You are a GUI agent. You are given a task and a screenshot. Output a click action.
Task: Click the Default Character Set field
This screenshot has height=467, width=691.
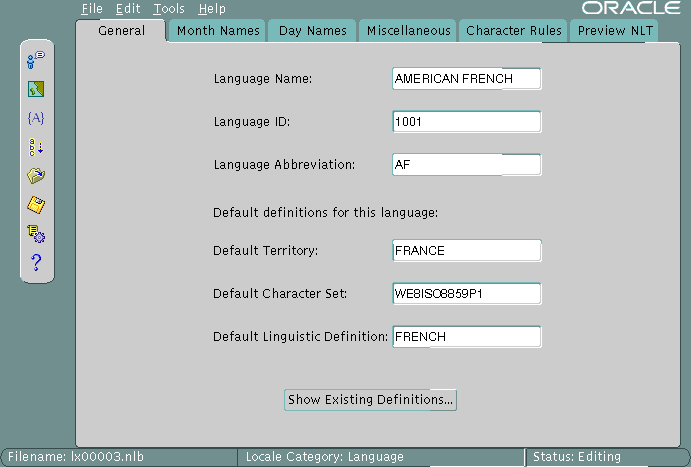(x=467, y=294)
